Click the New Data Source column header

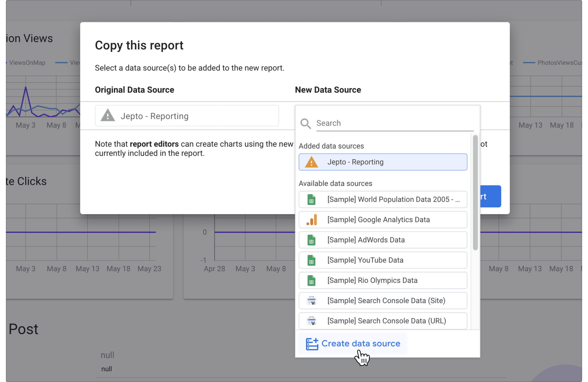pos(328,90)
